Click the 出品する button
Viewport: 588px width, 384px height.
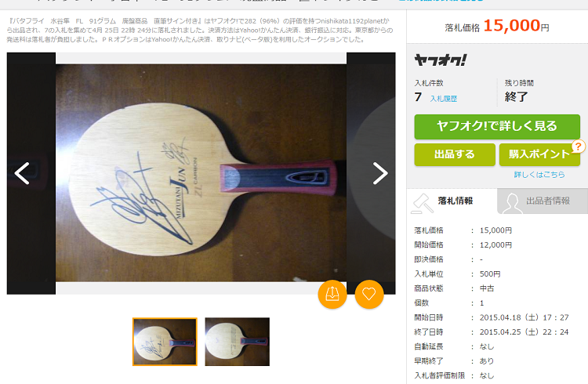455,154
